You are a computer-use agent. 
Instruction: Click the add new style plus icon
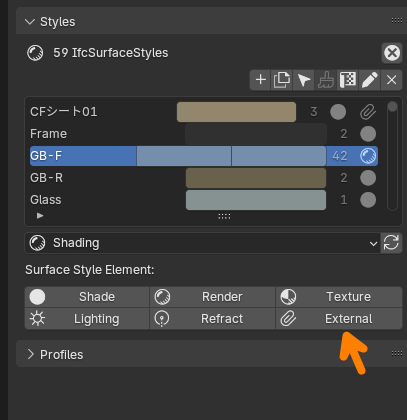pyautogui.click(x=261, y=80)
